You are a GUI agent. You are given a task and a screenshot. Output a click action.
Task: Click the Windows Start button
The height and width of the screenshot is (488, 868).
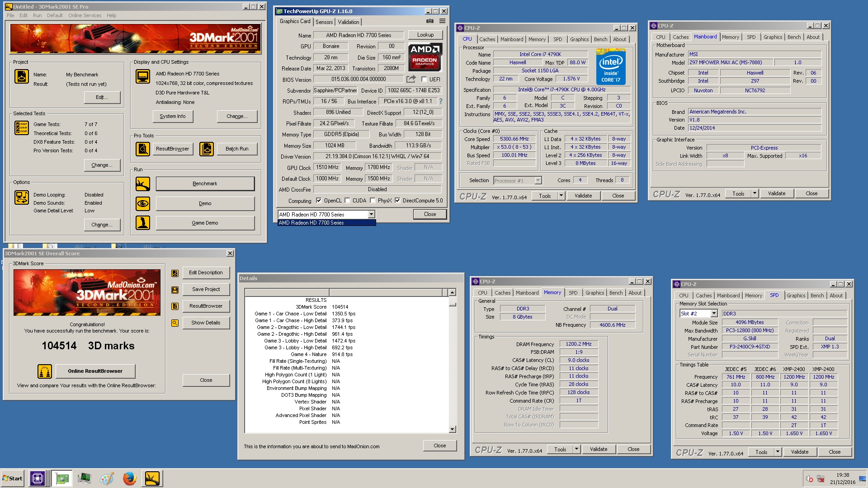13,479
